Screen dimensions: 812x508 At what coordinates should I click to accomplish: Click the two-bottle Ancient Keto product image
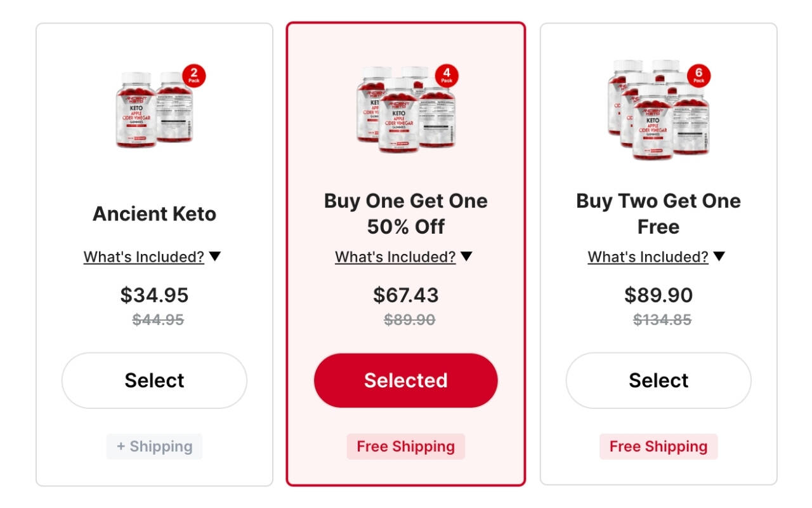tap(154, 109)
